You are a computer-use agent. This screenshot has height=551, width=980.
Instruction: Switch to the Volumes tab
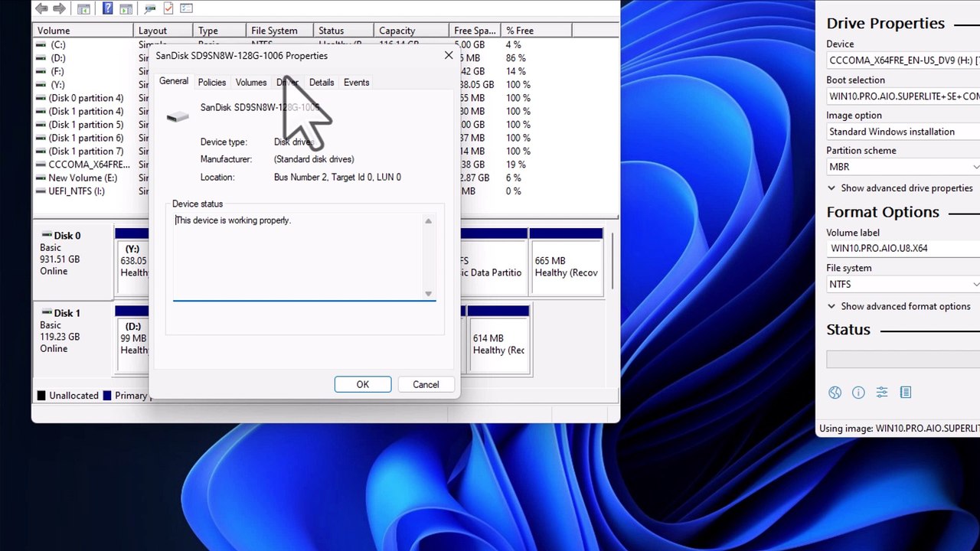(251, 83)
